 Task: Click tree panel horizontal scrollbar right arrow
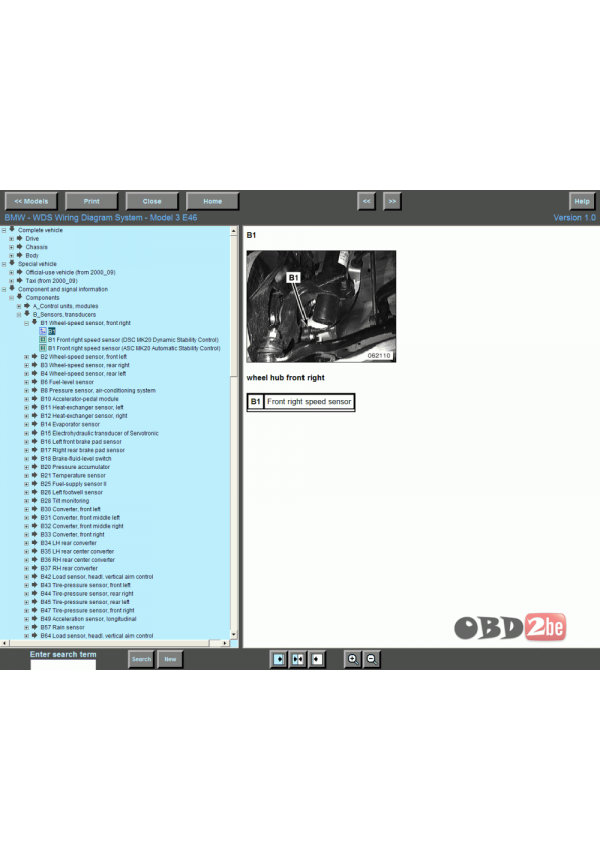[225, 643]
